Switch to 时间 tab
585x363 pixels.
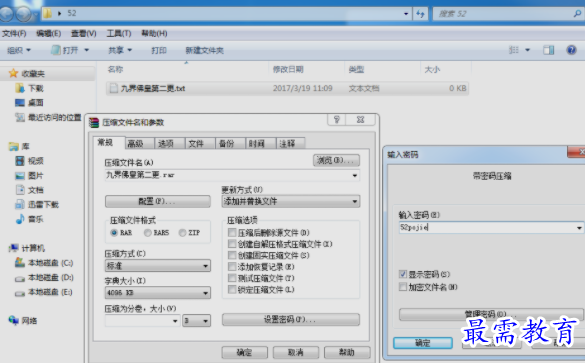pyautogui.click(x=261, y=144)
